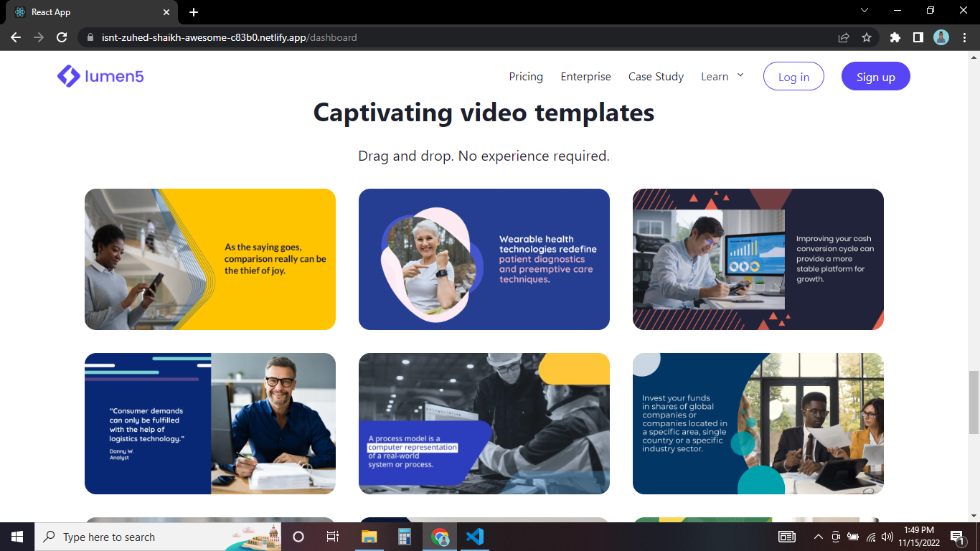Expand the Learn dropdown menu
Image resolution: width=980 pixels, height=551 pixels.
point(722,76)
